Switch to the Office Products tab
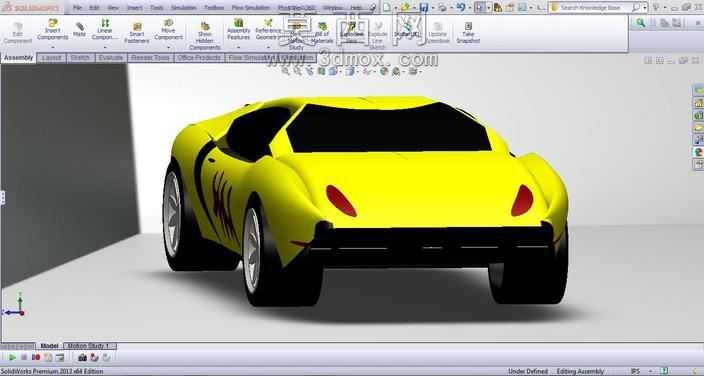 click(x=199, y=58)
